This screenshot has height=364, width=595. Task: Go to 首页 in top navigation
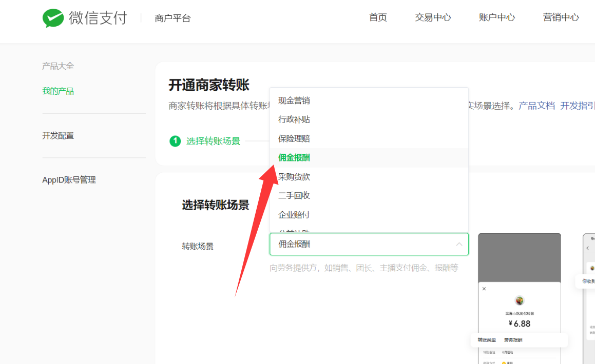click(378, 17)
